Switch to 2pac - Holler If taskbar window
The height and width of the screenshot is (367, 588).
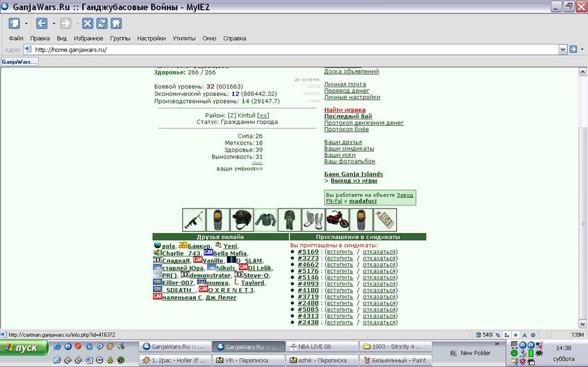[x=175, y=360]
